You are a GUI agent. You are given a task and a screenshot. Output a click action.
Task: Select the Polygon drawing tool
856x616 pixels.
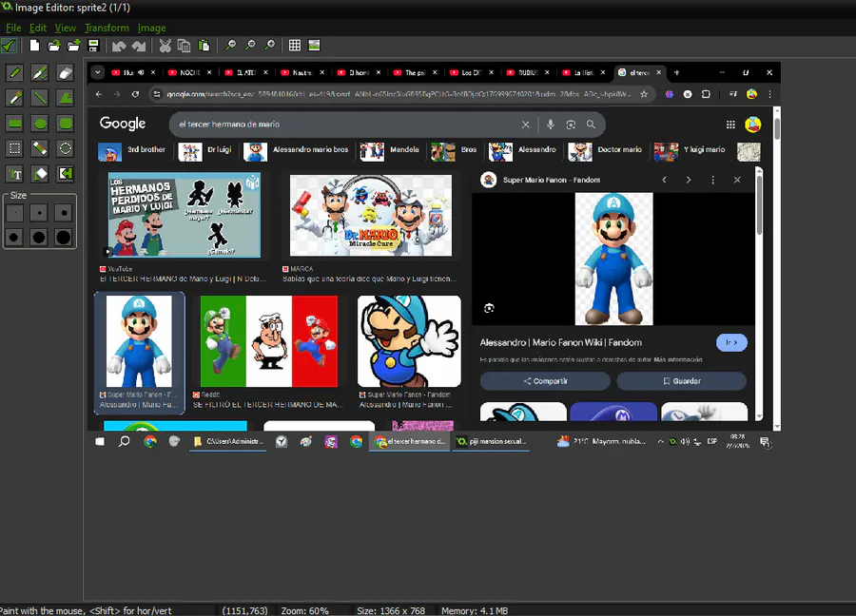pyautogui.click(x=65, y=98)
